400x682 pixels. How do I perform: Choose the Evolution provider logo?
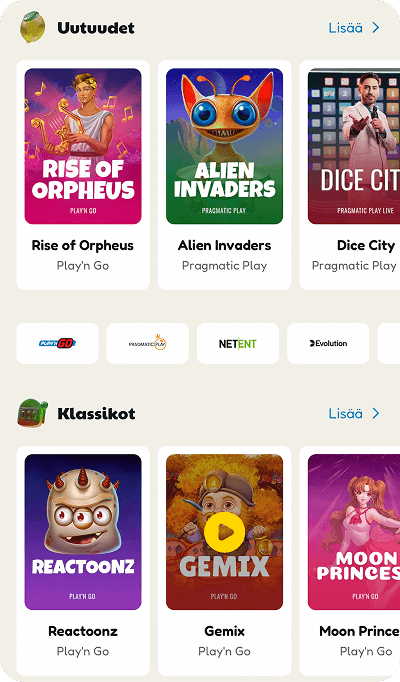pos(328,343)
